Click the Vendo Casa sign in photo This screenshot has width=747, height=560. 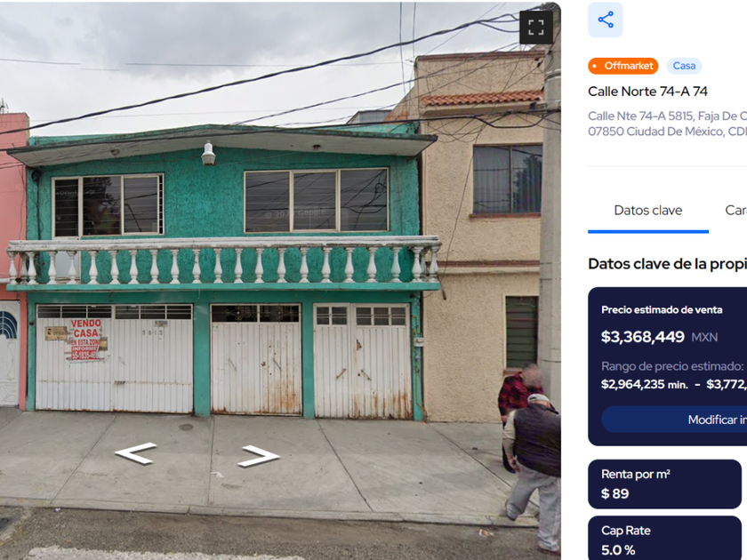(x=85, y=339)
